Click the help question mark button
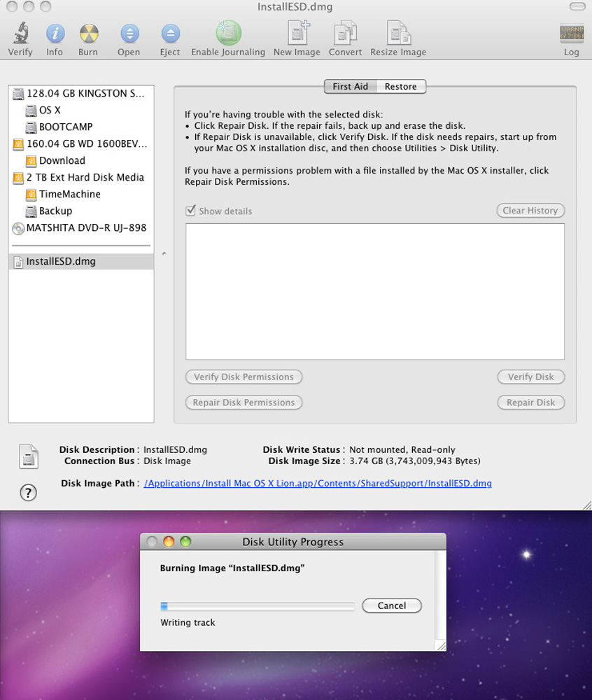 [x=27, y=492]
